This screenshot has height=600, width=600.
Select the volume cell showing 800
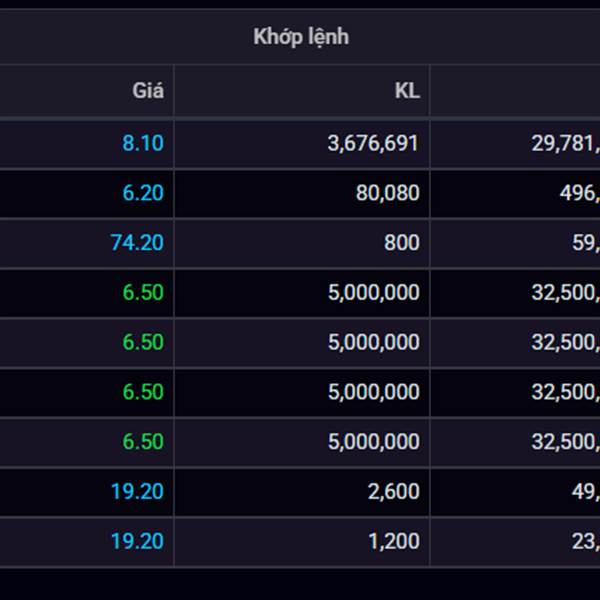point(401,243)
